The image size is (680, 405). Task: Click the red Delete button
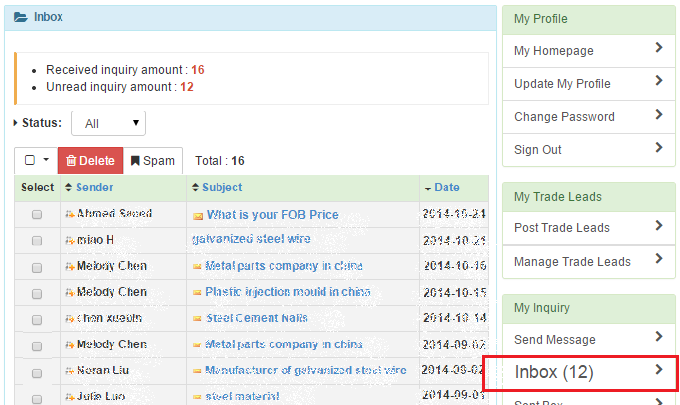coord(91,160)
